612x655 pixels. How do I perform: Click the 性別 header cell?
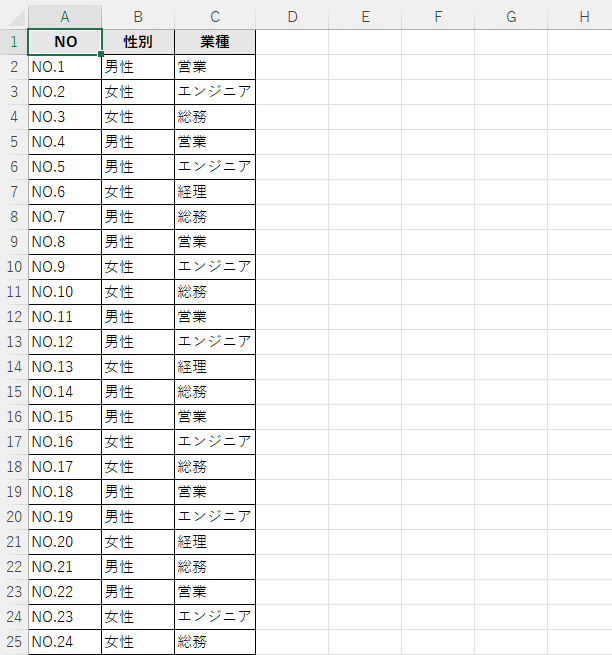(x=138, y=42)
